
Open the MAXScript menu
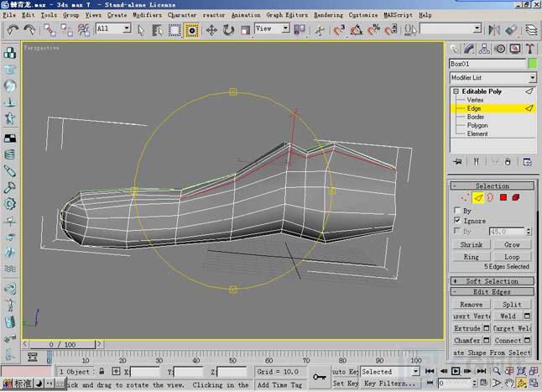(x=399, y=15)
